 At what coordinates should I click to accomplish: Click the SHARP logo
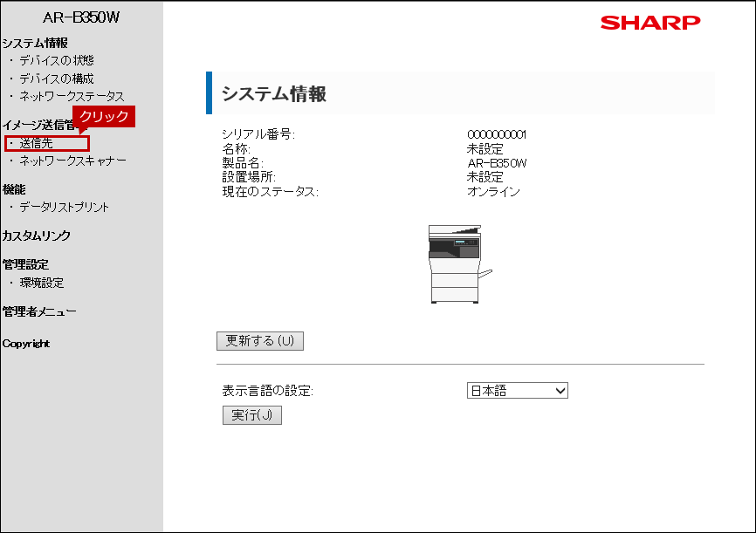click(x=649, y=23)
